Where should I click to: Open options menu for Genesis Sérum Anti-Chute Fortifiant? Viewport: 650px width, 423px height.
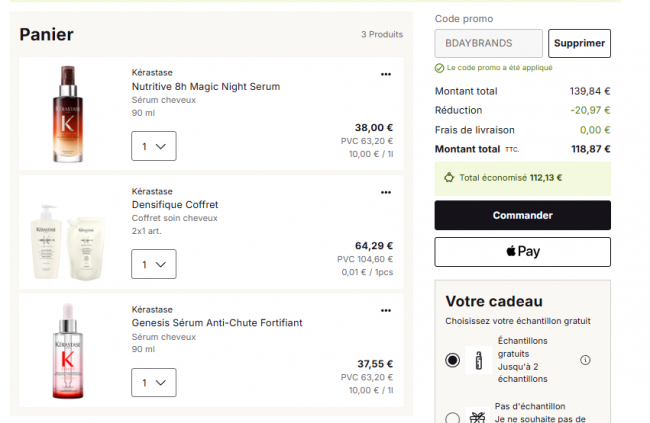click(x=386, y=311)
